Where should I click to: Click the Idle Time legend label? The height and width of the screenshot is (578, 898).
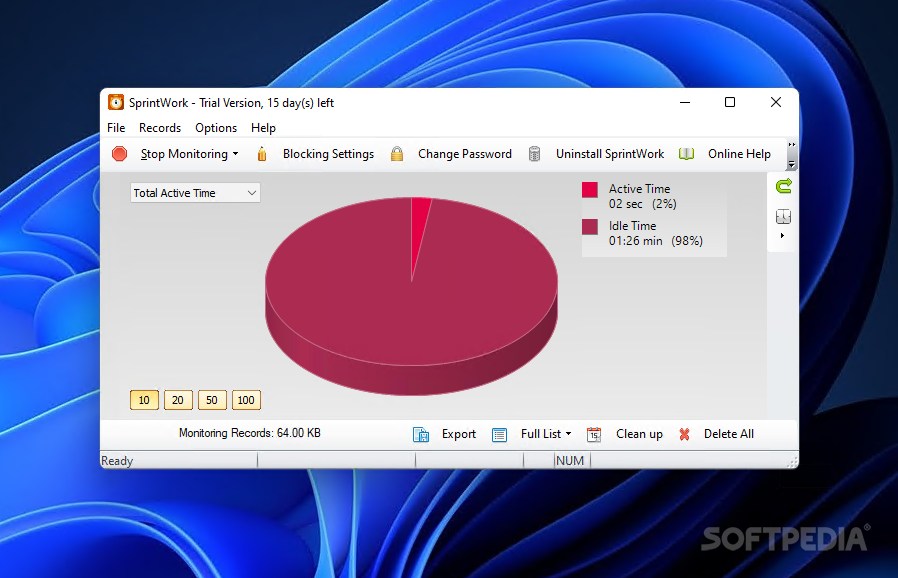coord(632,226)
